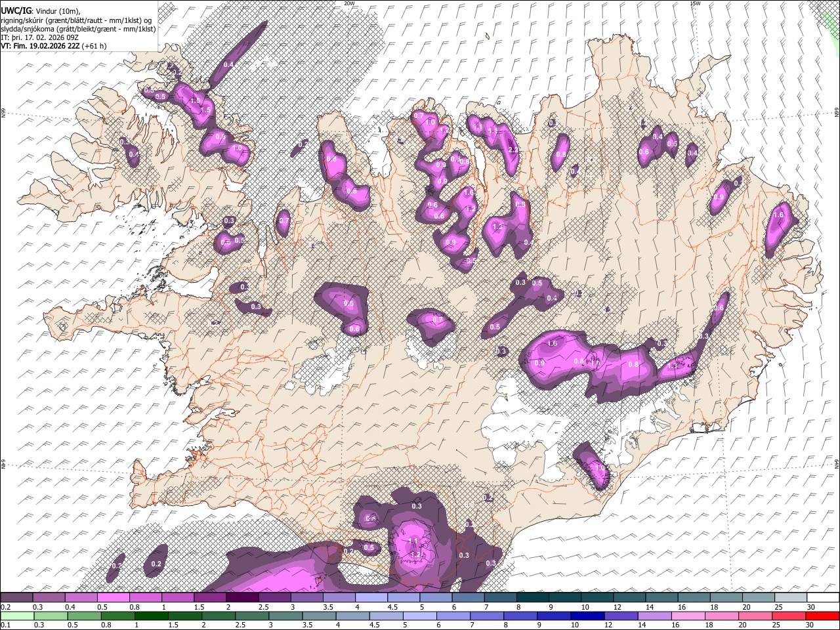Pick darkest green rain swatch between 1 and 1.5
The width and height of the screenshot is (840, 630).
pyautogui.click(x=151, y=616)
